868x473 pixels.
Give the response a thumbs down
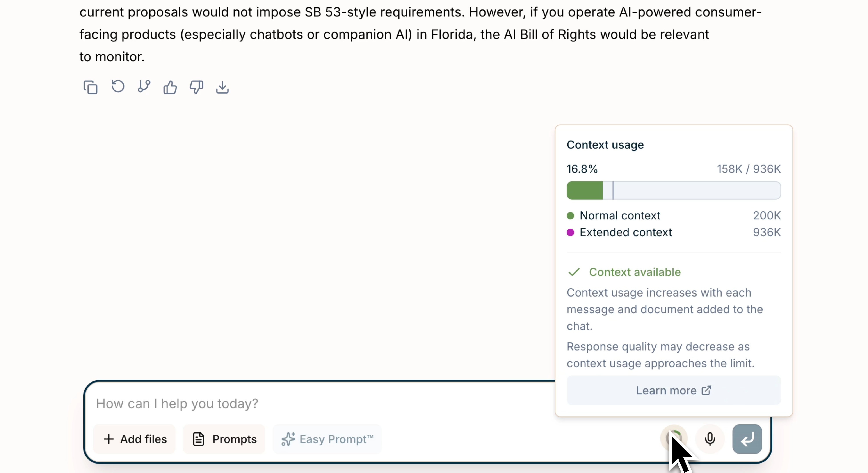(x=196, y=87)
